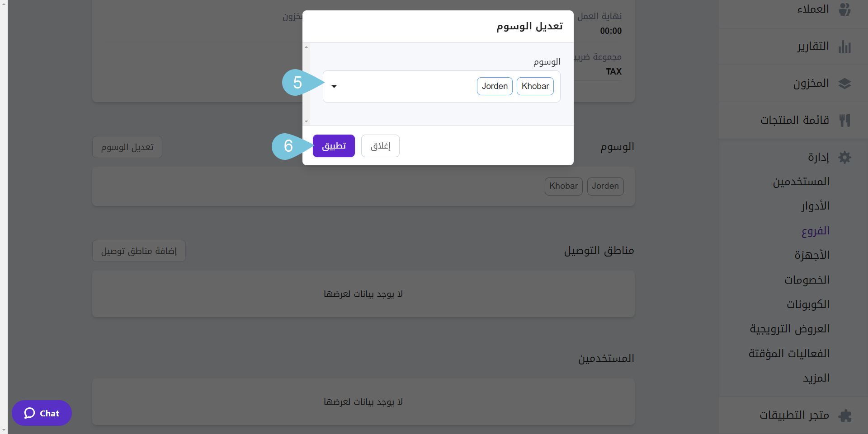Click the تعديل الوسوم button

127,147
